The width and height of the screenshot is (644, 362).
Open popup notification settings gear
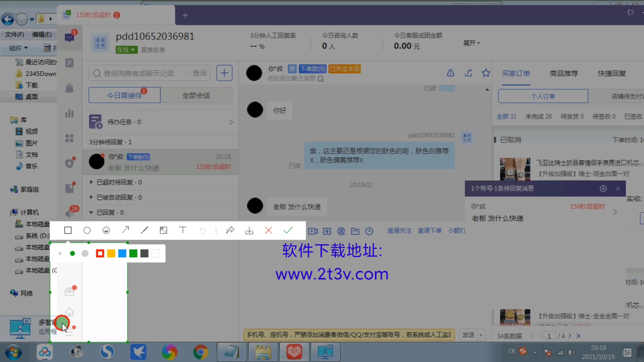click(603, 188)
